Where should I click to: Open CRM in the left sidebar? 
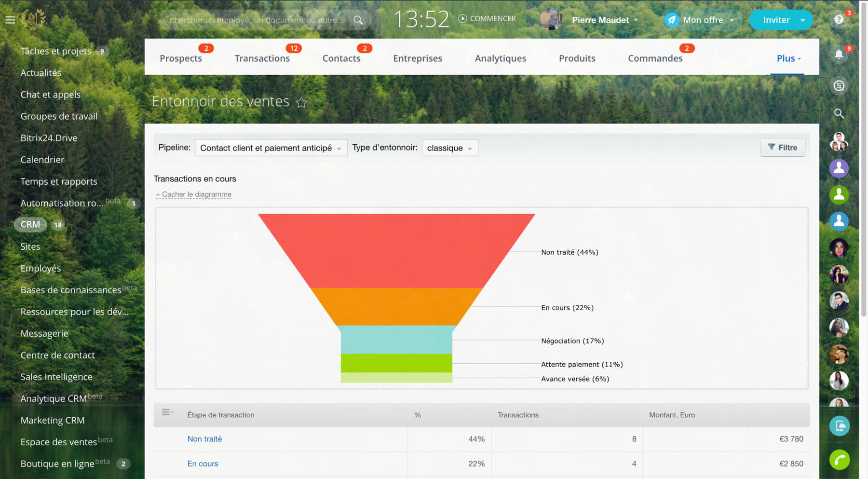point(30,224)
